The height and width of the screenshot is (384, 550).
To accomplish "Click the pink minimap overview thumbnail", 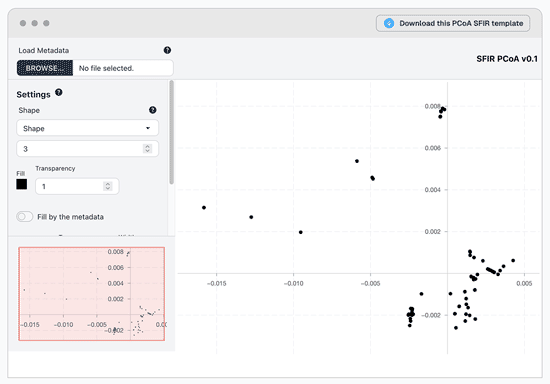I will click(x=92, y=294).
